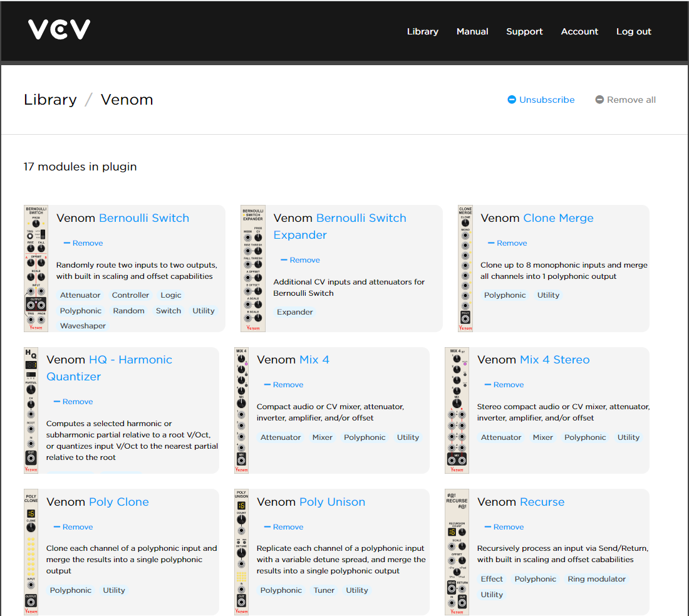Open the Library menu in the header
The height and width of the screenshot is (616, 689).
422,32
